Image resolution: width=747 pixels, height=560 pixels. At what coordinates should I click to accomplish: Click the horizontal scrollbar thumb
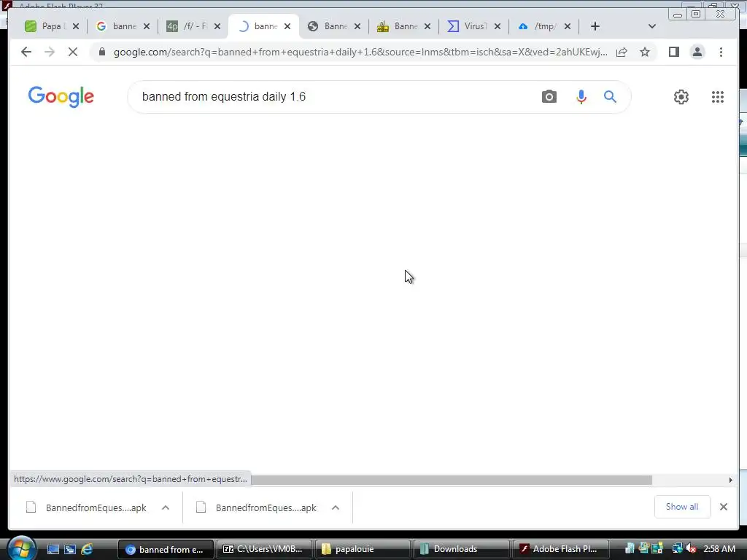click(451, 480)
